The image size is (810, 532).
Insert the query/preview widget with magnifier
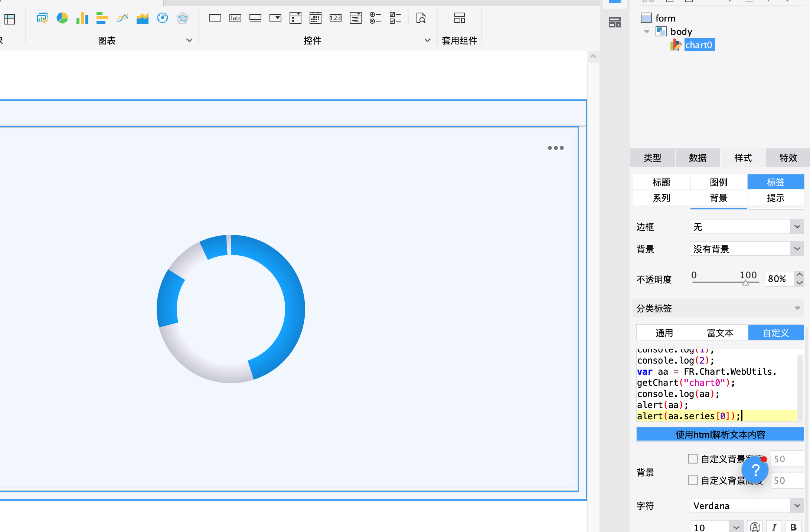(x=421, y=18)
